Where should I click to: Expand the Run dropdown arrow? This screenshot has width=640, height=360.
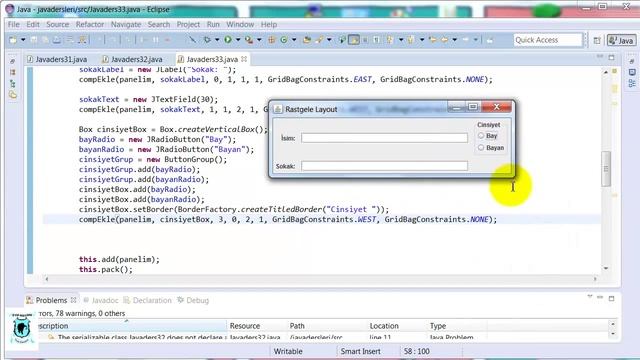pos(238,40)
